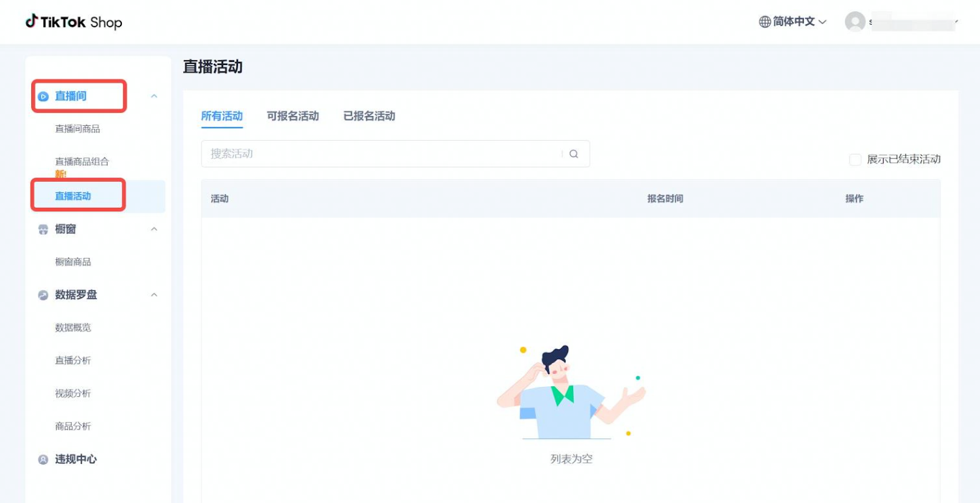Click the search magnifier icon
This screenshot has height=503, width=980.
tap(574, 154)
